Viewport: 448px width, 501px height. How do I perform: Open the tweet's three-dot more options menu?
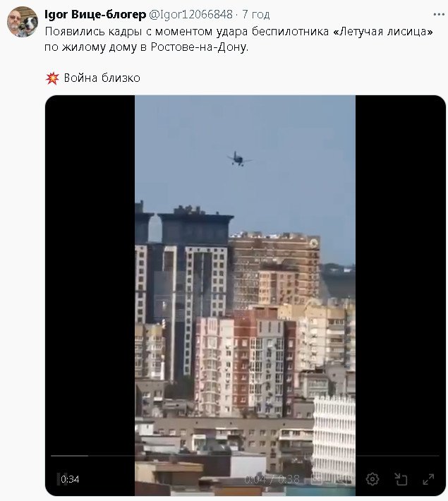439,14
